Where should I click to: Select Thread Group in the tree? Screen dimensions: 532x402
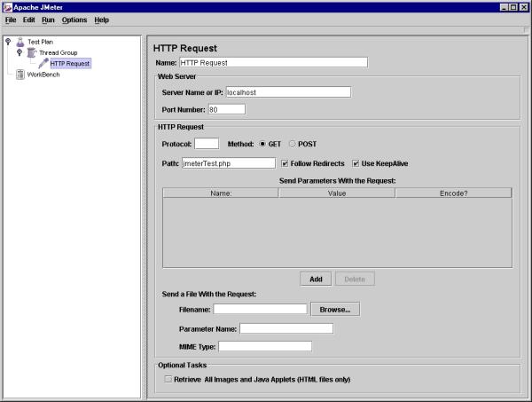[x=58, y=52]
